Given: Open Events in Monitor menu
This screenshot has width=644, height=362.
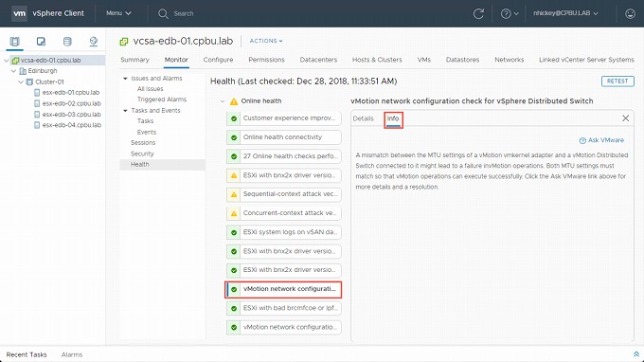Looking at the screenshot, I should pyautogui.click(x=147, y=132).
